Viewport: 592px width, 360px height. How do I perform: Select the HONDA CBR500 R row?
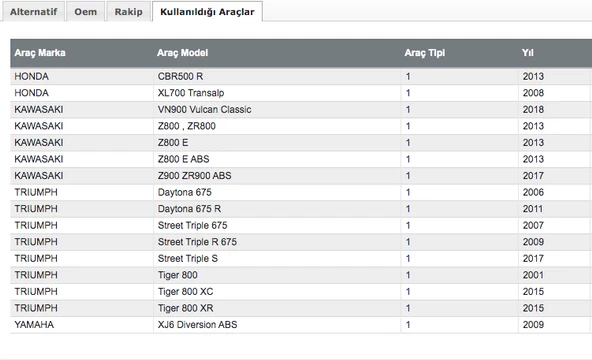pyautogui.click(x=301, y=77)
